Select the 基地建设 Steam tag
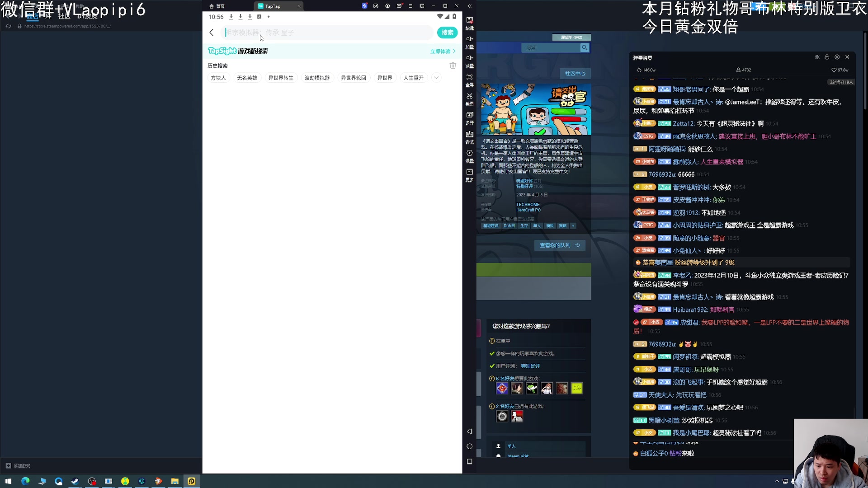This screenshot has height=488, width=868. (491, 226)
